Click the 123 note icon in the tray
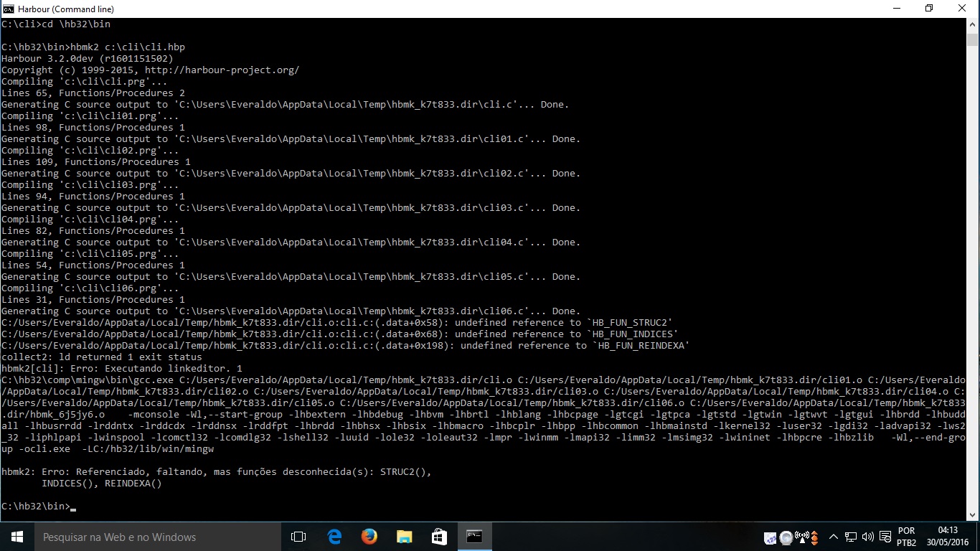Screen dimensions: 980x551 point(771,537)
